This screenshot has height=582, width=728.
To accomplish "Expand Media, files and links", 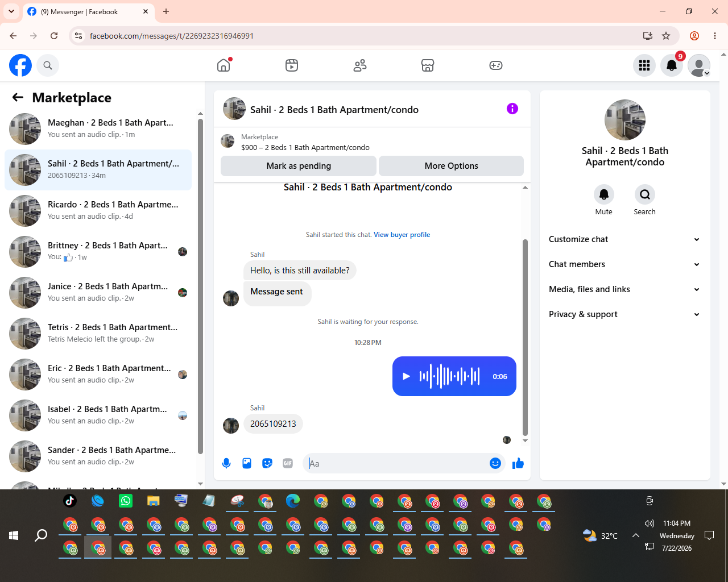I will [624, 289].
